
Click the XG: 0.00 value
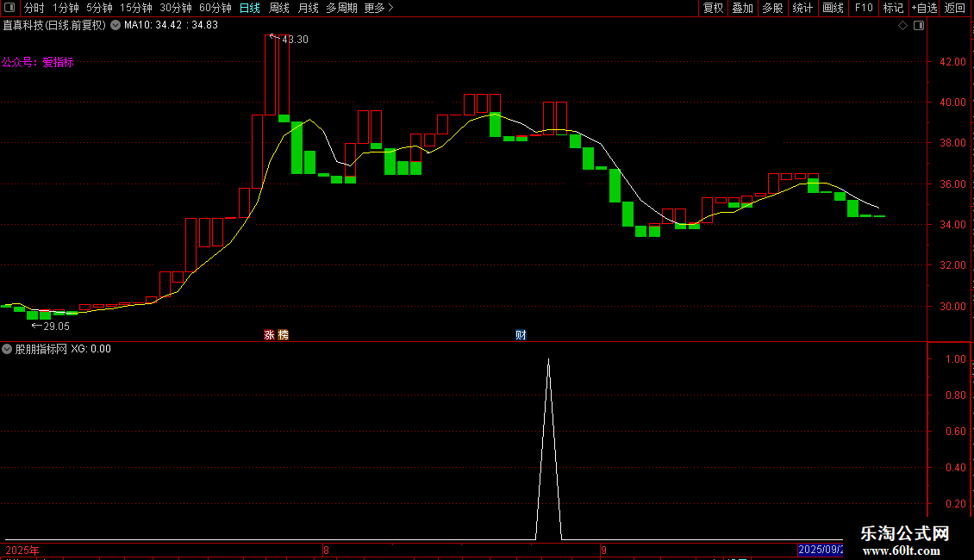pyautogui.click(x=91, y=349)
